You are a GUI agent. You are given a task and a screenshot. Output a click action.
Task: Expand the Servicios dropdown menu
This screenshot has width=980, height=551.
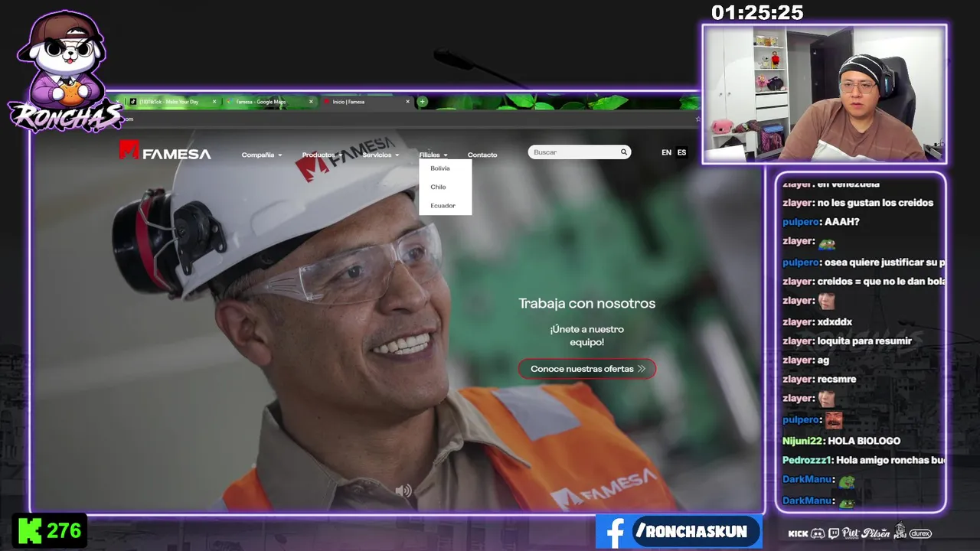click(381, 155)
